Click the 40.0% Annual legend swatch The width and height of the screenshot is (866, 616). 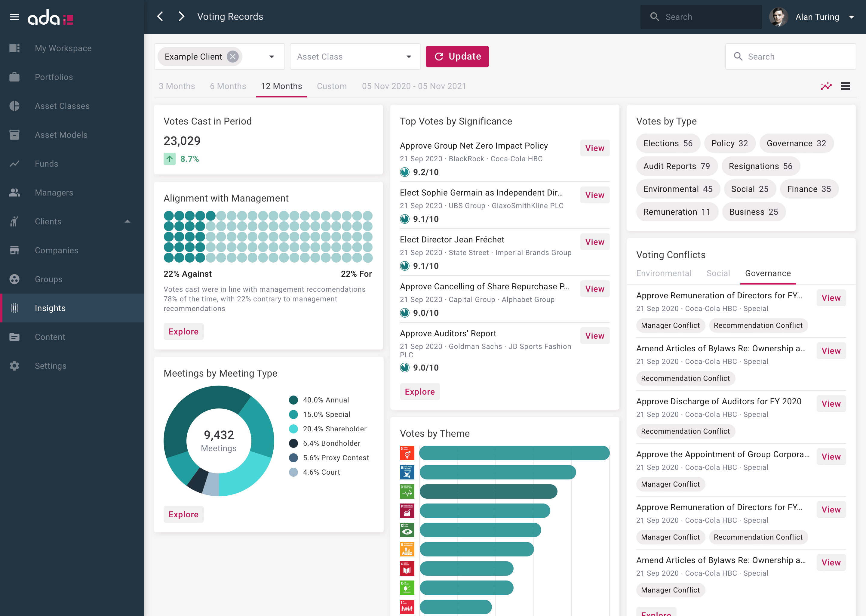pos(293,400)
